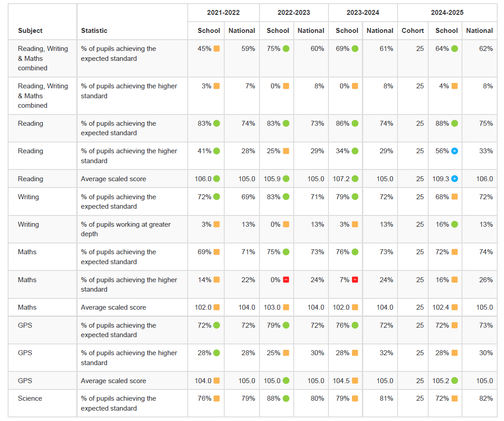Click green circle beside GPS score 105.2
Screen dimensions: 504x421
[454, 381]
